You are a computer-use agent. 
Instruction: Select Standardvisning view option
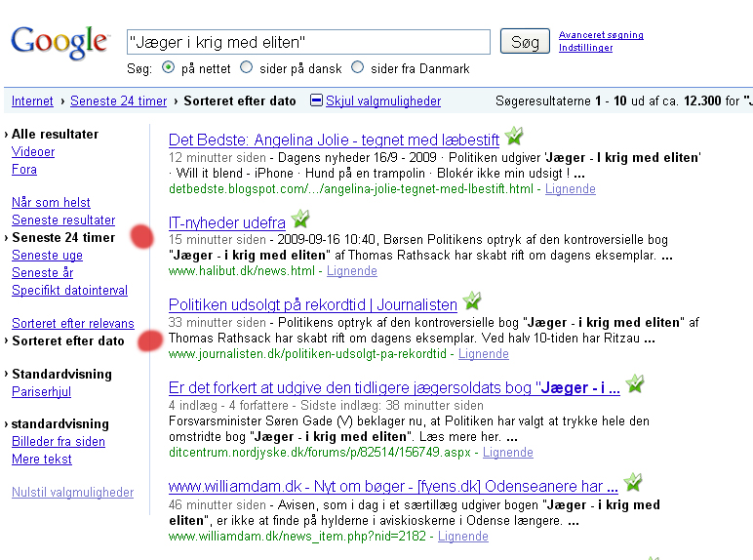point(61,374)
